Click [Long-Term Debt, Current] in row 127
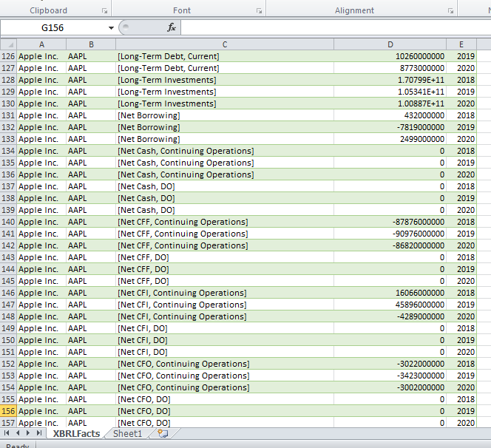Viewport: 491px width, 448px height. [x=169, y=68]
